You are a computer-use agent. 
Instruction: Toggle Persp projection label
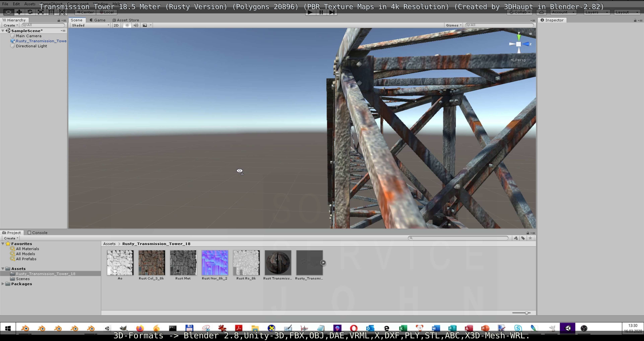[518, 60]
